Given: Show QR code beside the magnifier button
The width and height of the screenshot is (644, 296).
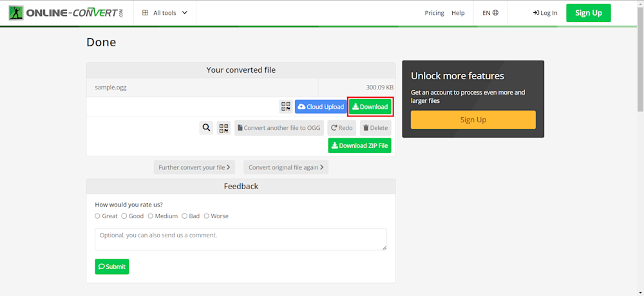Looking at the screenshot, I should coord(224,127).
